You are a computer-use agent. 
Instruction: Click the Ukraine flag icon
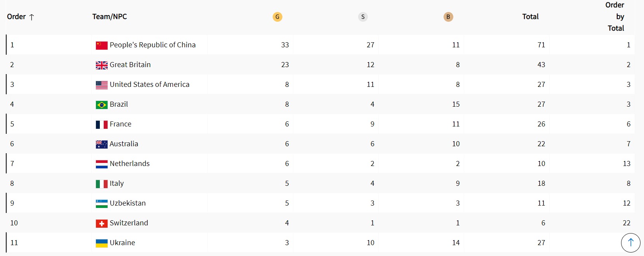pyautogui.click(x=101, y=243)
